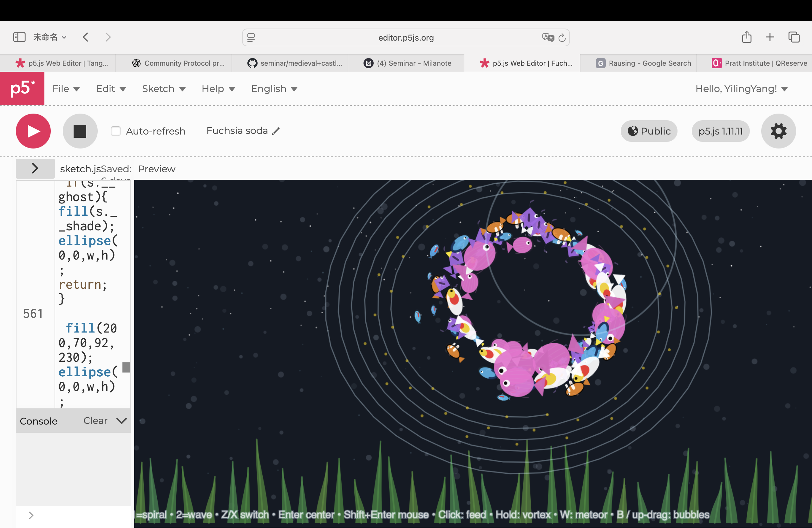
Task: Open the Sketch menu
Action: (163, 89)
